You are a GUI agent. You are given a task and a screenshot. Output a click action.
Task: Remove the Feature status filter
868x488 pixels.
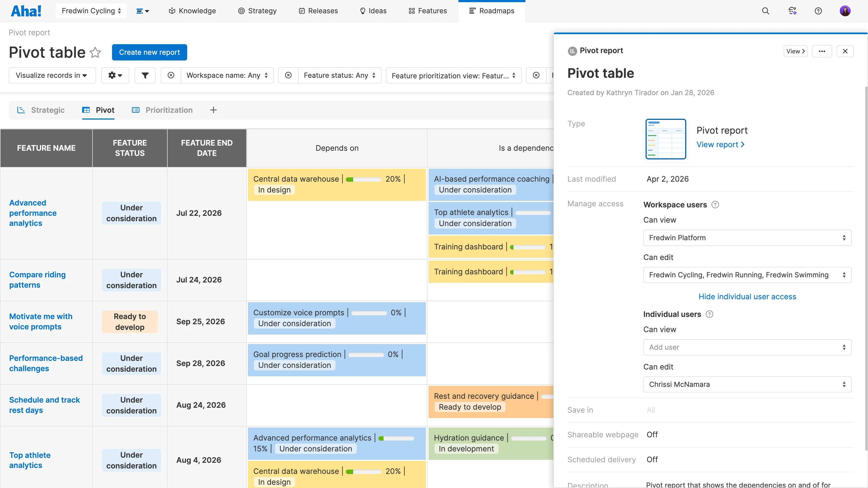(288, 75)
